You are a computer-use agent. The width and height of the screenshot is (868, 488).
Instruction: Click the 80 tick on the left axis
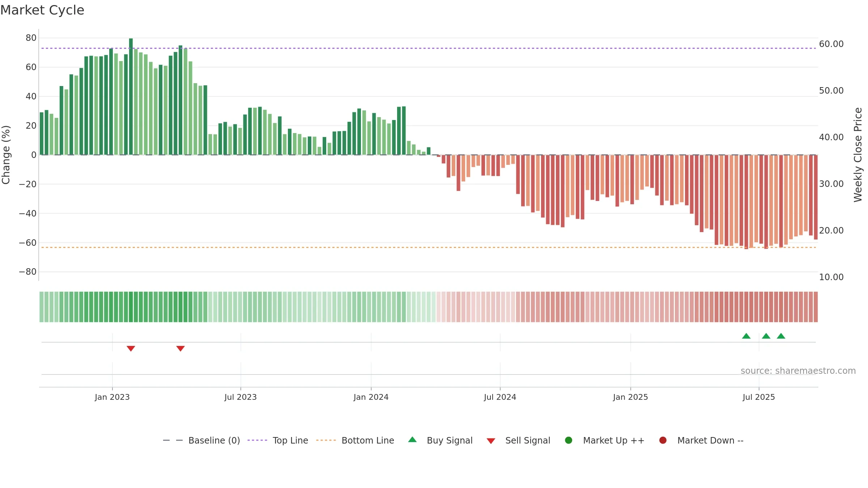click(31, 38)
